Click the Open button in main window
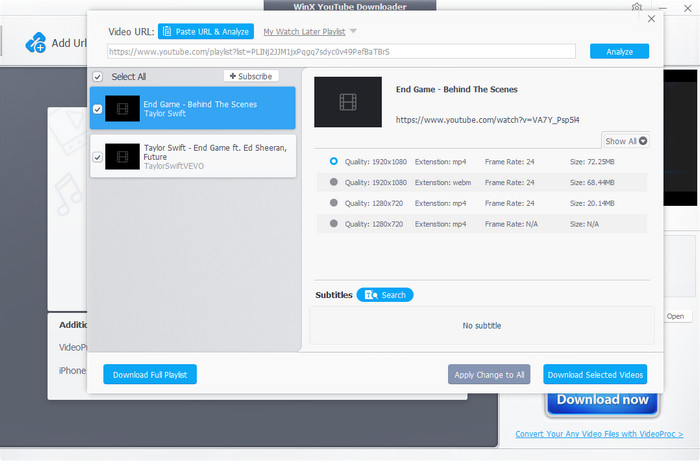 675,316
